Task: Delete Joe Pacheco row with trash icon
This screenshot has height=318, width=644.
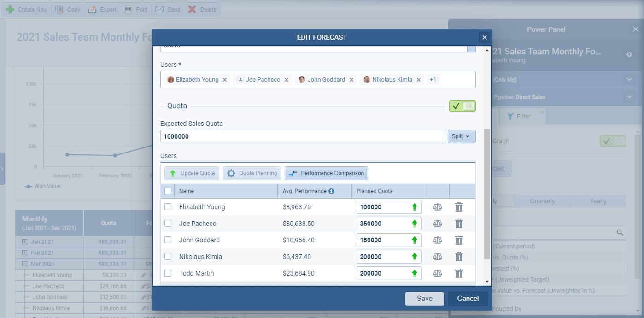Action: [x=459, y=224]
